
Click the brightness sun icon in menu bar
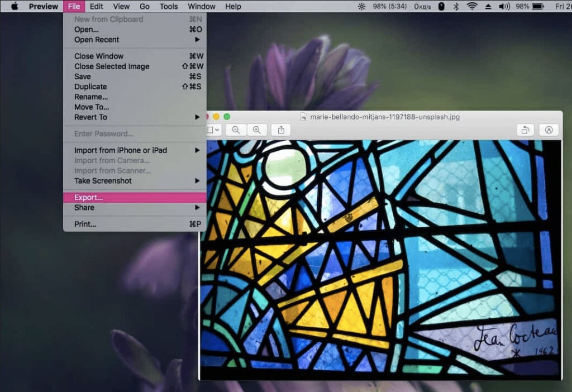(361, 7)
